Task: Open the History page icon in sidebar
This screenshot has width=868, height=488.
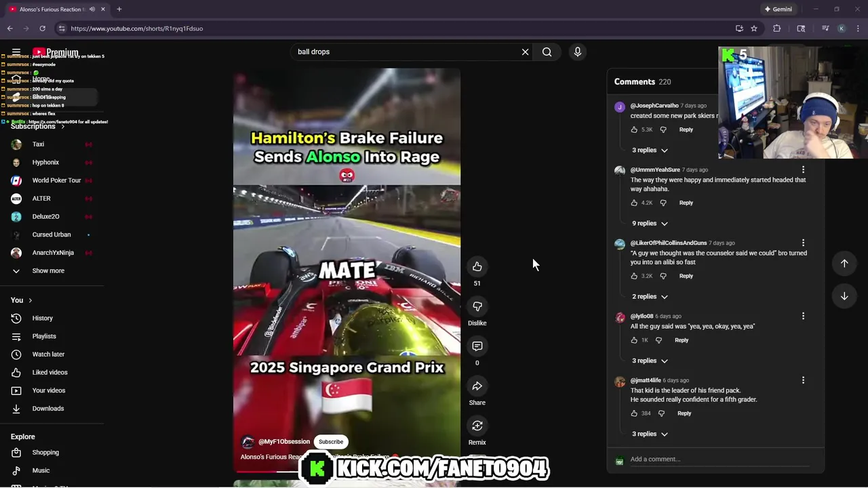Action: tap(16, 318)
